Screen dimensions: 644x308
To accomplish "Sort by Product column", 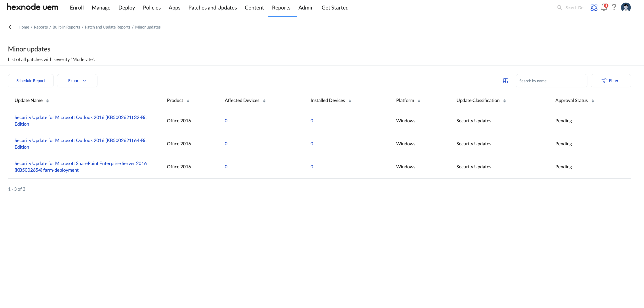I will (188, 101).
